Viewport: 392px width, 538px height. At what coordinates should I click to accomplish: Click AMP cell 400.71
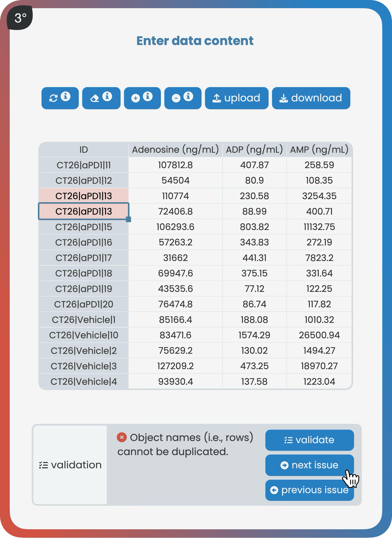[x=319, y=211]
